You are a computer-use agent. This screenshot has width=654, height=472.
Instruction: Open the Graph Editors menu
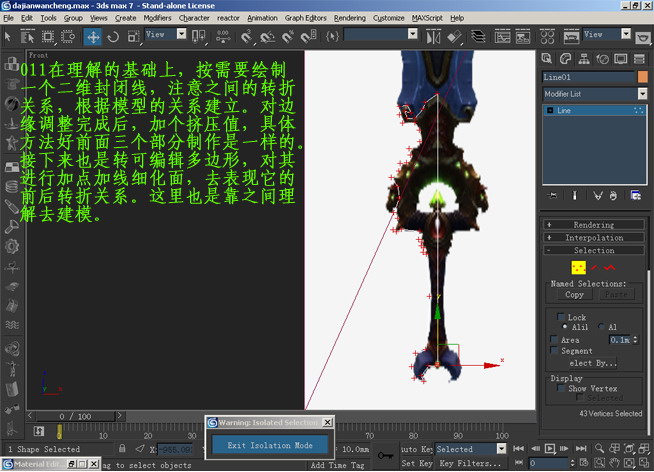306,18
